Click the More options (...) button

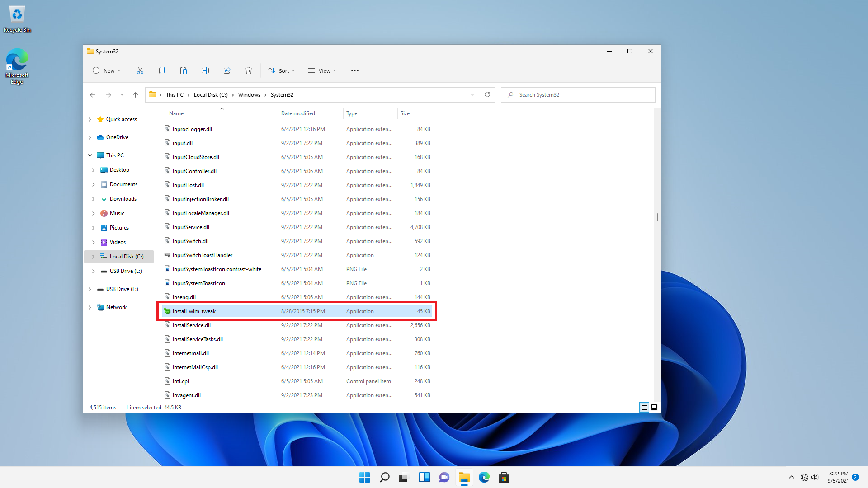click(355, 71)
